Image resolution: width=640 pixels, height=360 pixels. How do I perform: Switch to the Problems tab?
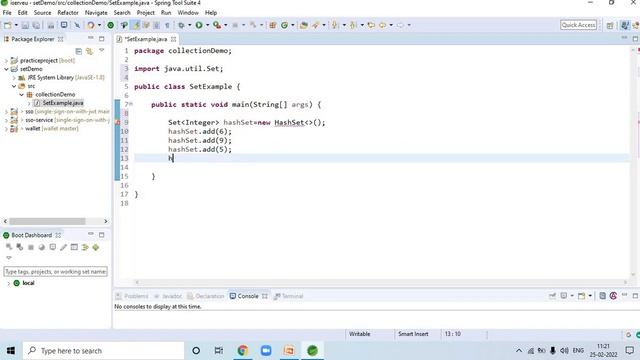click(x=132, y=296)
